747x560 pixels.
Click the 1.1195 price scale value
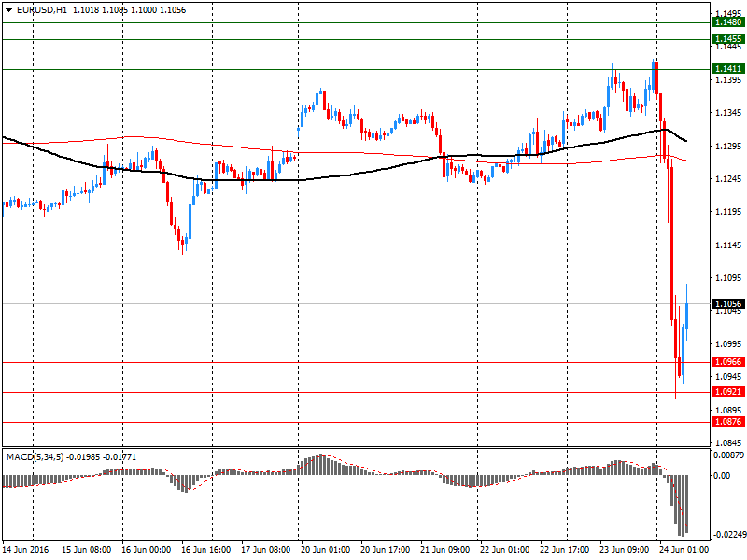tap(728, 212)
